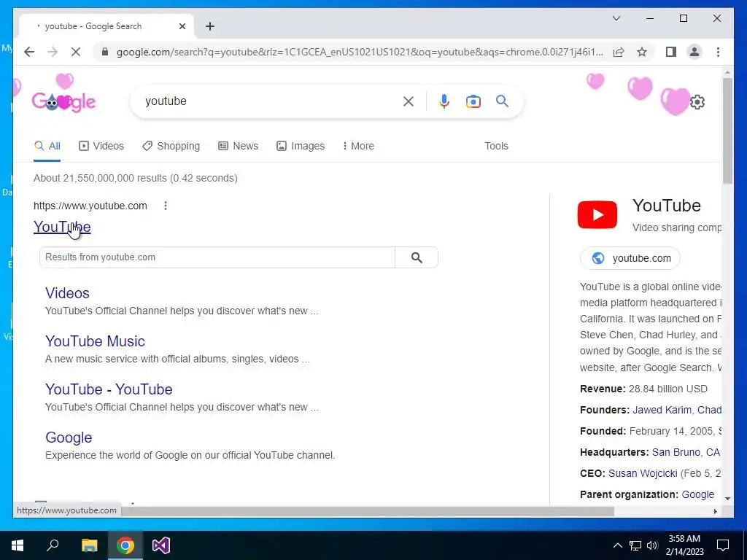Show hidden system tray icons
The image size is (747, 560).
point(617,545)
